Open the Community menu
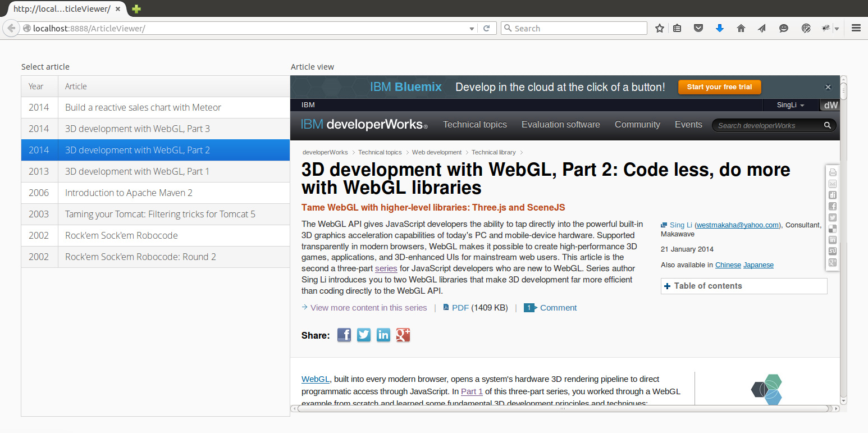Viewport: 868px width, 433px height. (x=637, y=125)
